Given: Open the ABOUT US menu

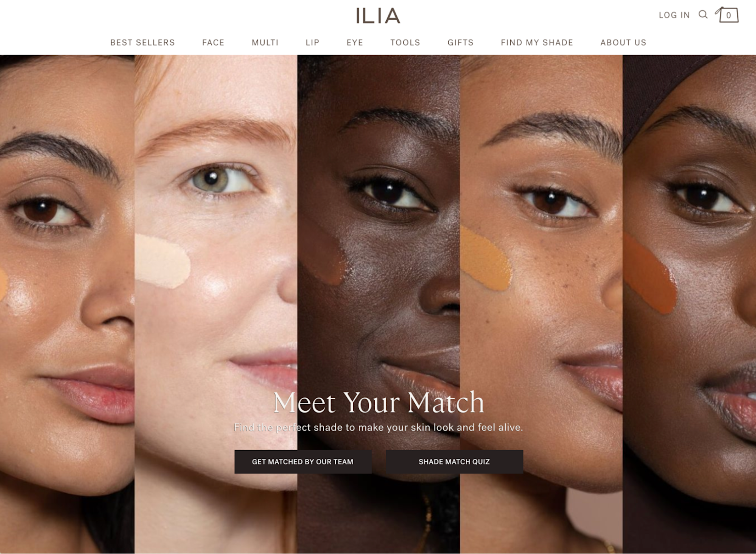Looking at the screenshot, I should coord(623,42).
